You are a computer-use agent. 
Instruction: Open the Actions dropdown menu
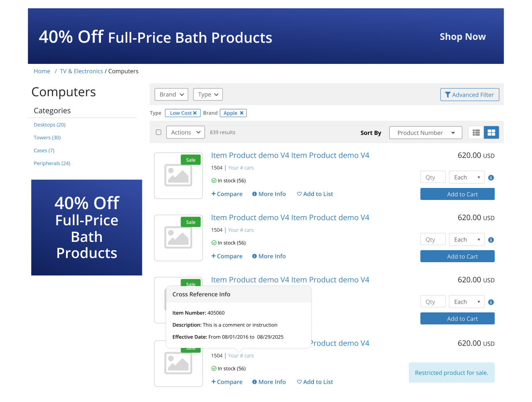point(186,132)
